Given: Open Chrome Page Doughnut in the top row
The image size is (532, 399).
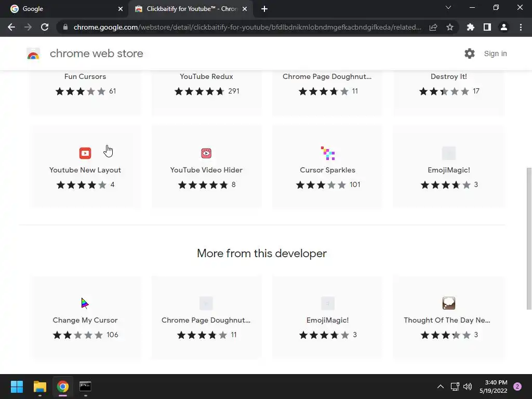Looking at the screenshot, I should pyautogui.click(x=327, y=77).
